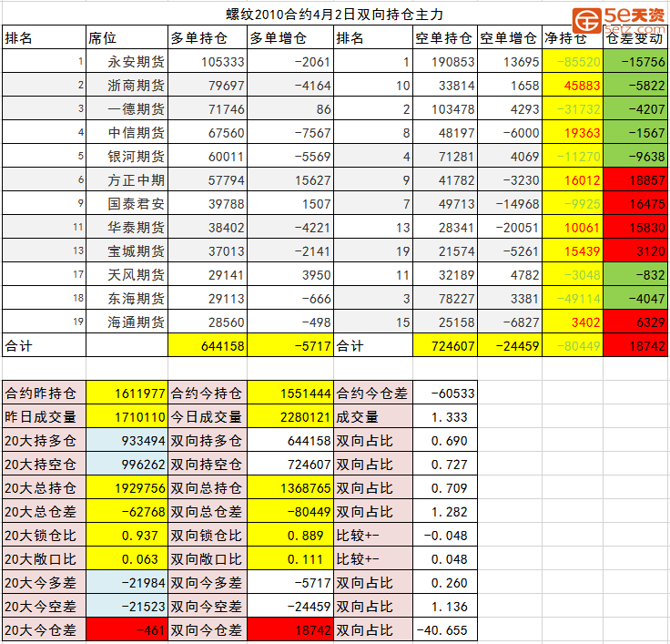Screen dimensions: 670x644
Task: Select the 中信期货 cell
Action: pos(127,132)
